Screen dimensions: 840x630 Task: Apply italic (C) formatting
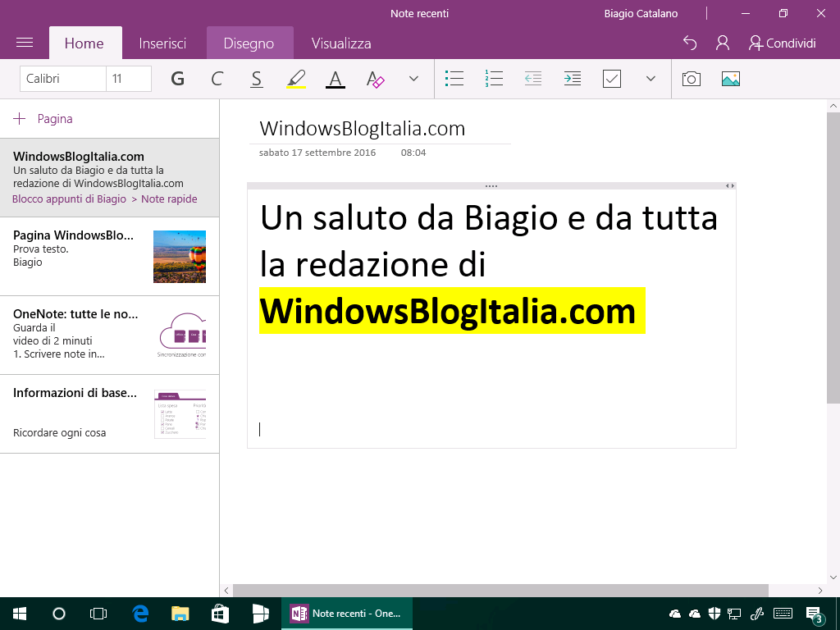(217, 79)
